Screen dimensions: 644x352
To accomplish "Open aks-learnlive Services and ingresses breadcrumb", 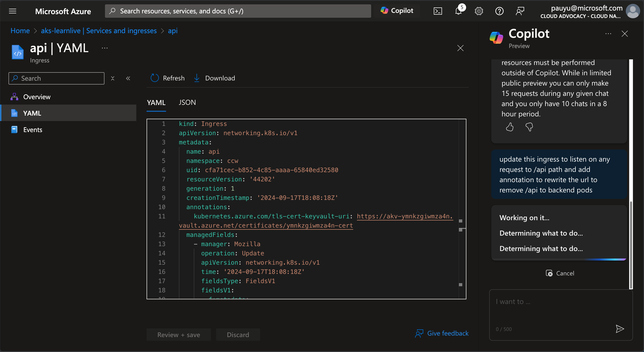I will tap(99, 31).
